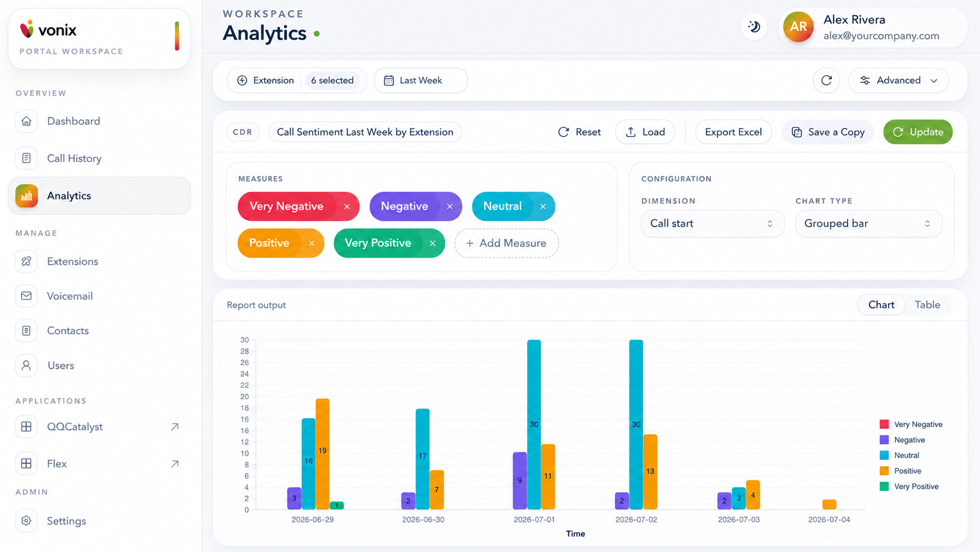Toggle dark mode moon icon
The image size is (980, 552).
click(x=754, y=27)
